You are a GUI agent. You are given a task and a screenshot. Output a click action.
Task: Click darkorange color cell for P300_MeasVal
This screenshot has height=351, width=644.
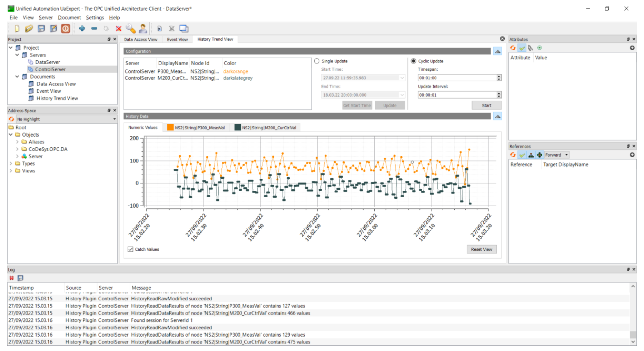(235, 71)
